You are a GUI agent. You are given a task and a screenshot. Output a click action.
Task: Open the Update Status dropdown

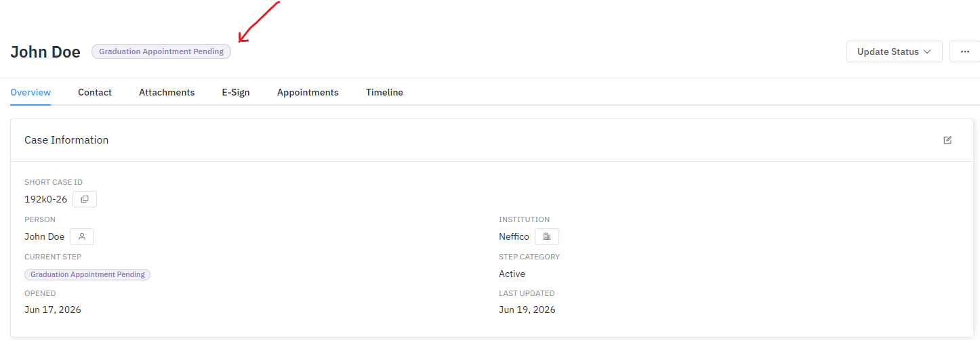(x=895, y=51)
